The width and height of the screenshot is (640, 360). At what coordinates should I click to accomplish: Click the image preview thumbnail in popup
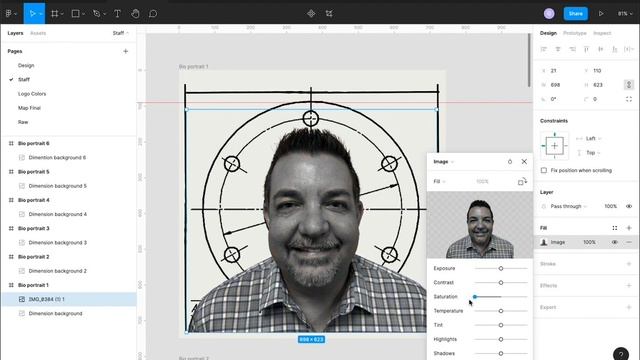(x=480, y=225)
